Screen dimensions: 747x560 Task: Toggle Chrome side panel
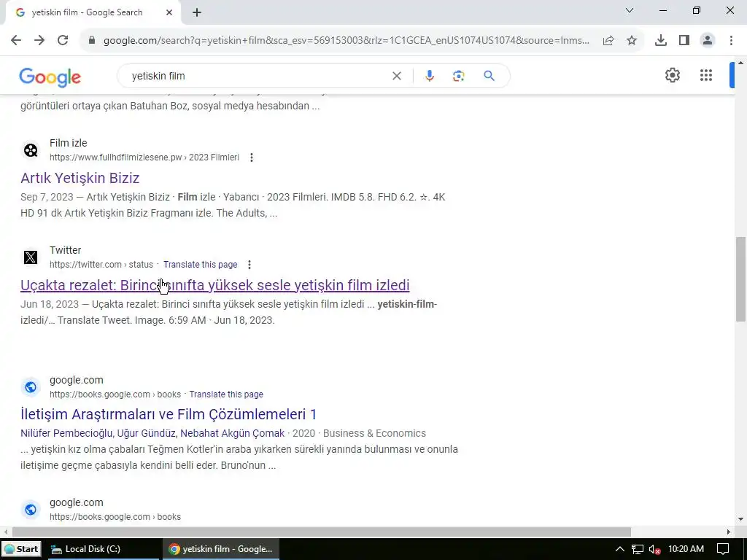point(684,41)
